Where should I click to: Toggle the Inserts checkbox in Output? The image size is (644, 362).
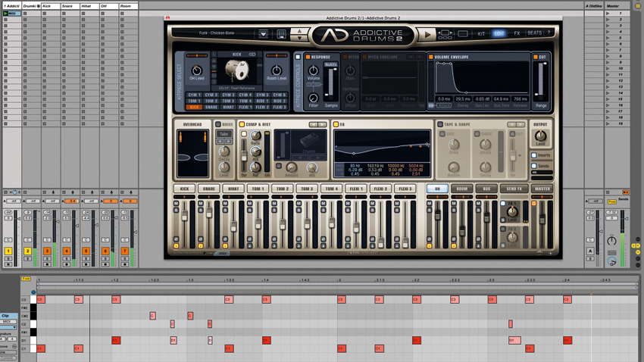point(534,155)
